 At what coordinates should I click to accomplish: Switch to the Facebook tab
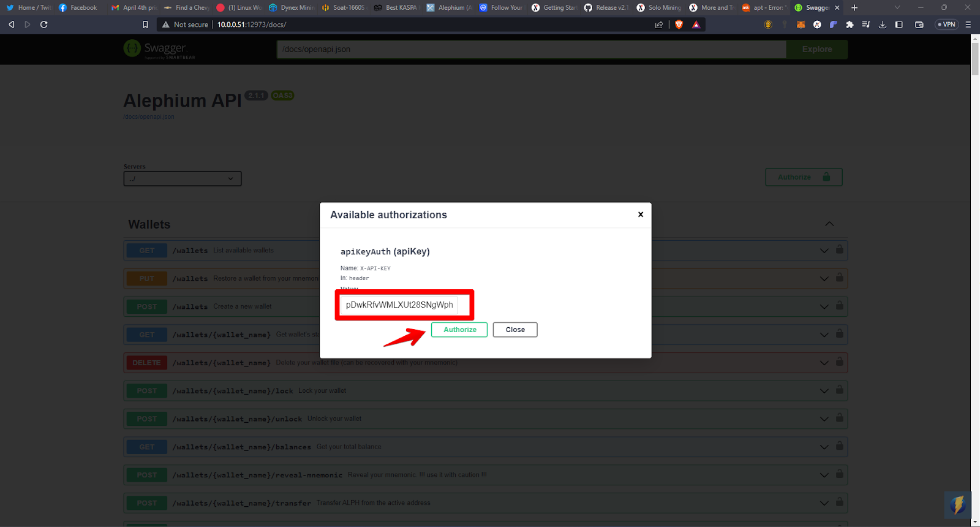pyautogui.click(x=78, y=7)
